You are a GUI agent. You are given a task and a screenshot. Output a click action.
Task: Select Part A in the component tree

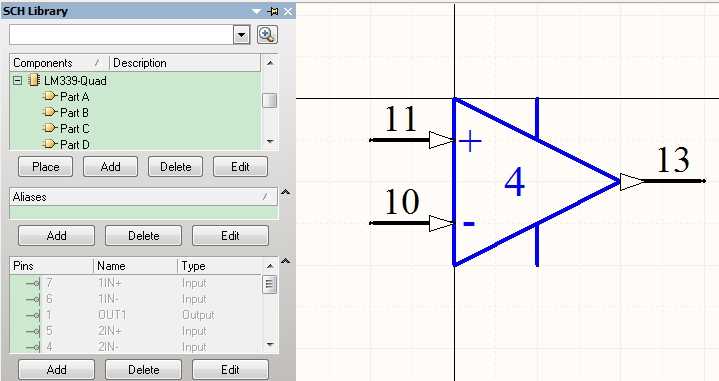click(74, 97)
